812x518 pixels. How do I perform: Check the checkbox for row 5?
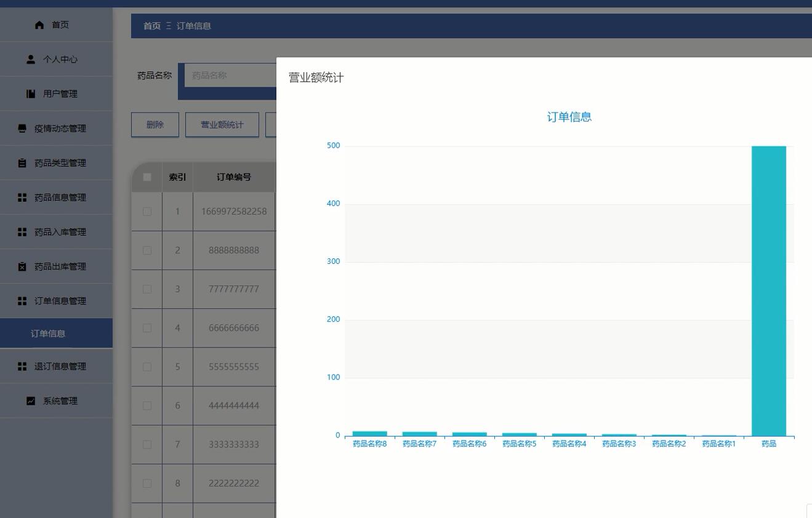point(147,367)
